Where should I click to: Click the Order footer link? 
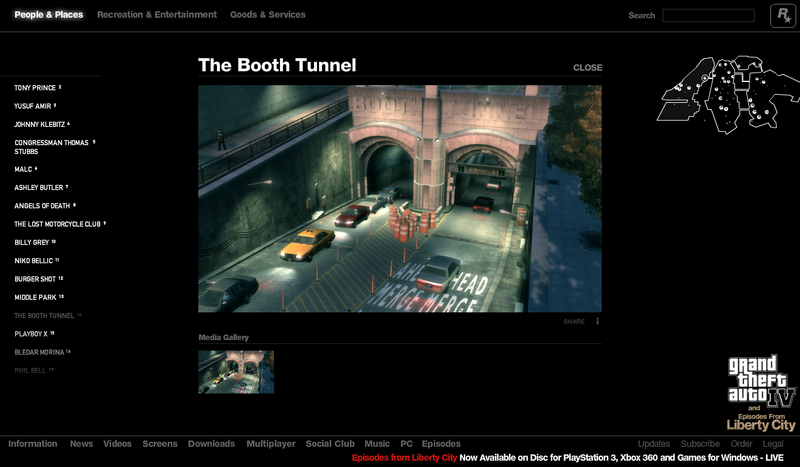tap(741, 444)
